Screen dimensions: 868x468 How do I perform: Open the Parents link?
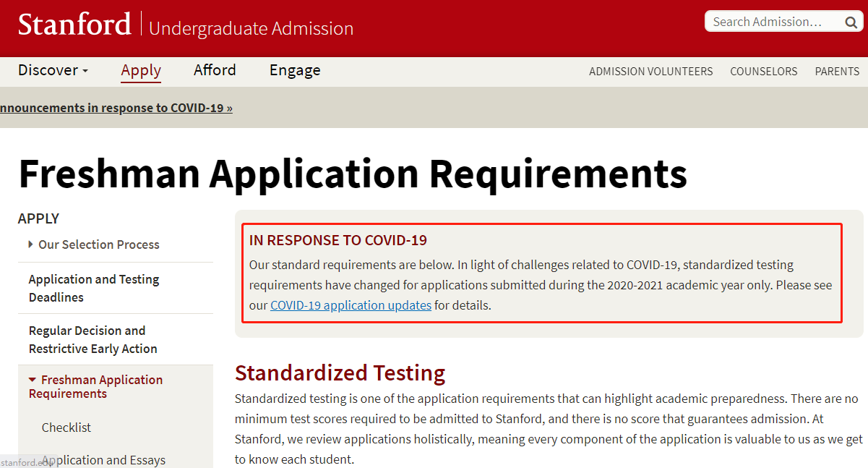point(837,72)
